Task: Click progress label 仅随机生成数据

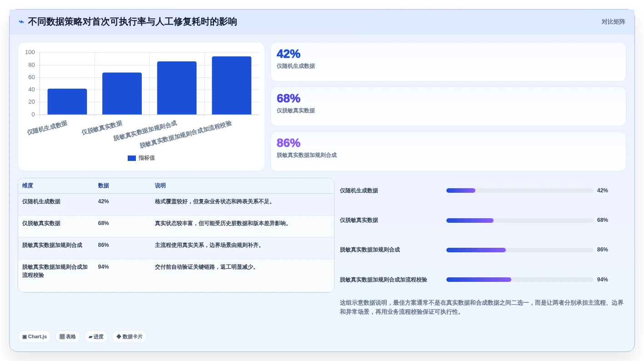Action: point(359,191)
